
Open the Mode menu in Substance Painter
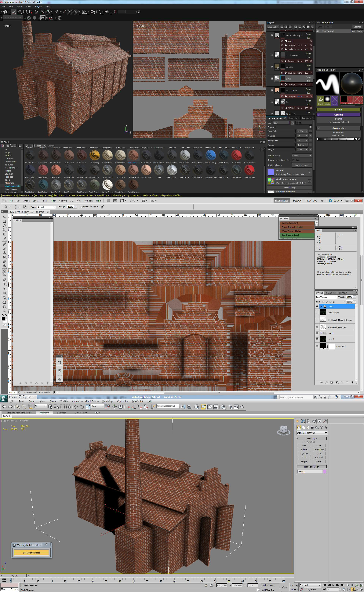click(x=20, y=6)
